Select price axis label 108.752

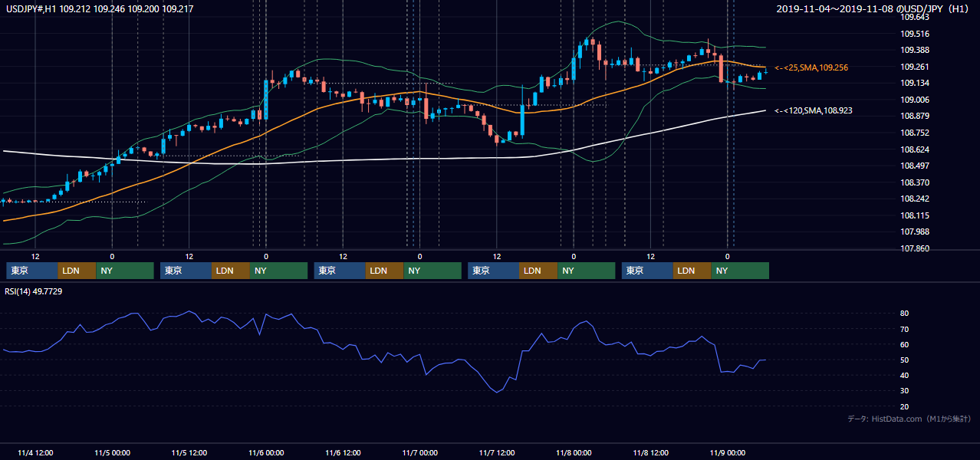tap(914, 133)
